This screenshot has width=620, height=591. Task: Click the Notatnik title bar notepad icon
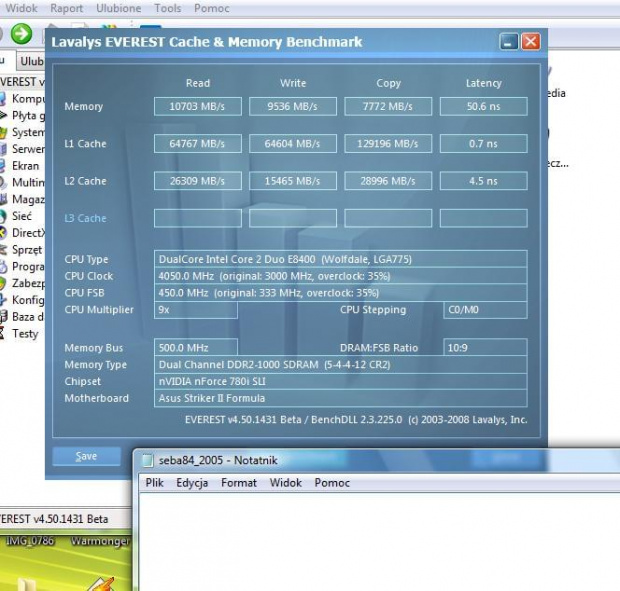(x=147, y=460)
